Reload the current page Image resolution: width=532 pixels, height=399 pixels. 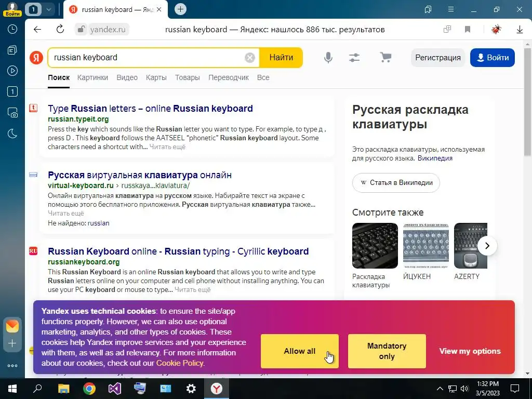[x=60, y=30]
